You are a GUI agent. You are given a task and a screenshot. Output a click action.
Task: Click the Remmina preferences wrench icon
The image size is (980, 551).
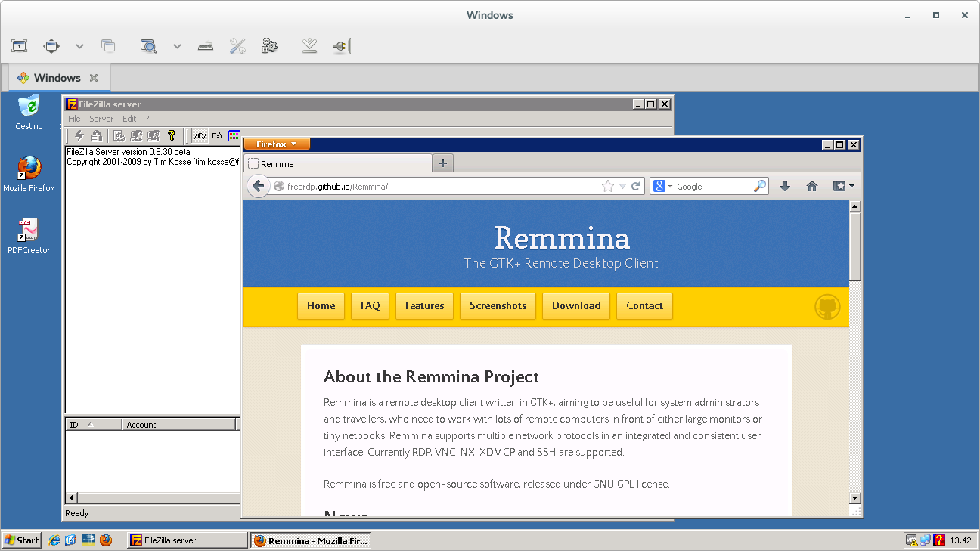(237, 46)
